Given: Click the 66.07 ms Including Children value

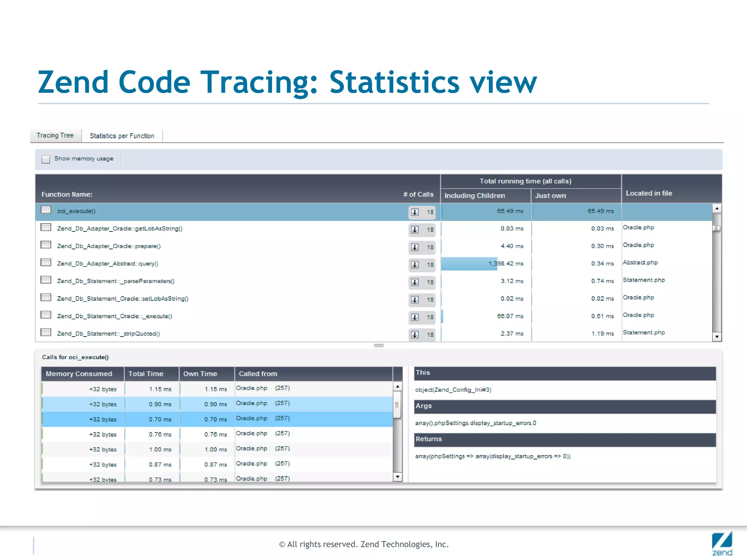Looking at the screenshot, I should (x=510, y=316).
